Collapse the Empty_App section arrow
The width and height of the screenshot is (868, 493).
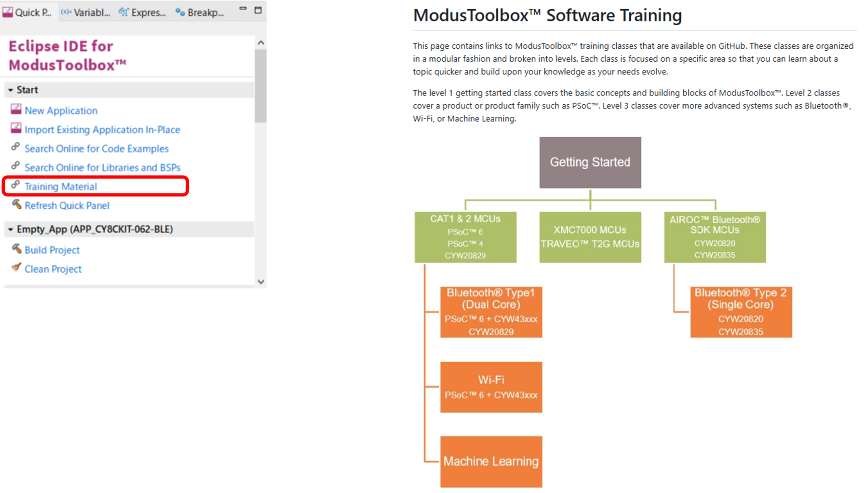(x=11, y=229)
